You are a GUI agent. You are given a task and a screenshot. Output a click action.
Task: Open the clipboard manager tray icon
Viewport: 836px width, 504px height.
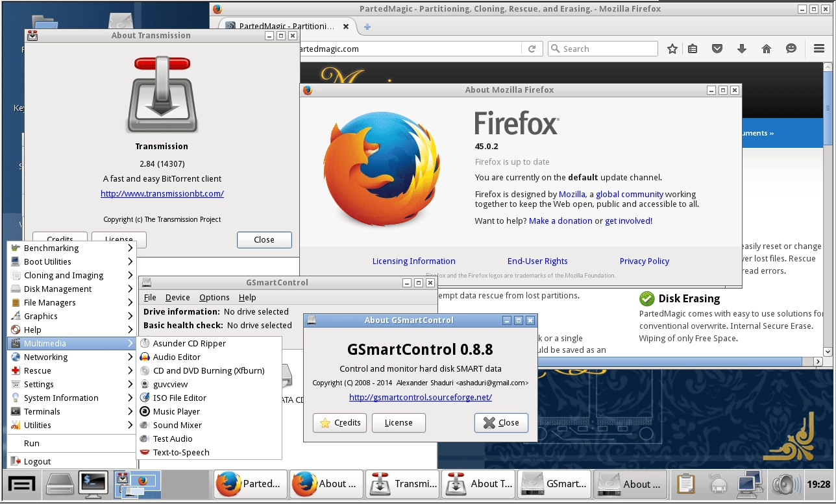(687, 484)
